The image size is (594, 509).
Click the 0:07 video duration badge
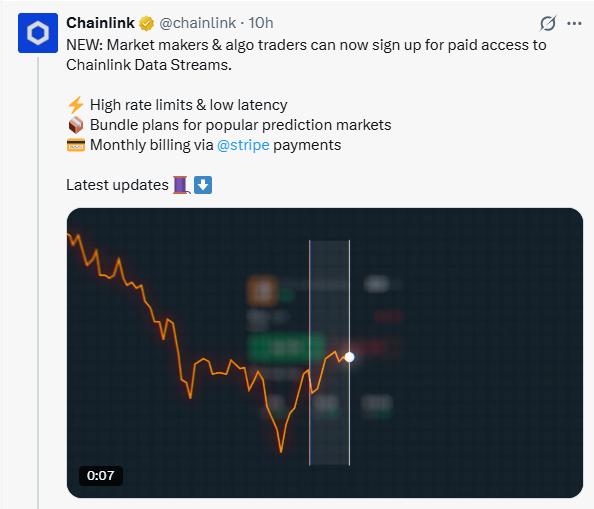click(100, 475)
